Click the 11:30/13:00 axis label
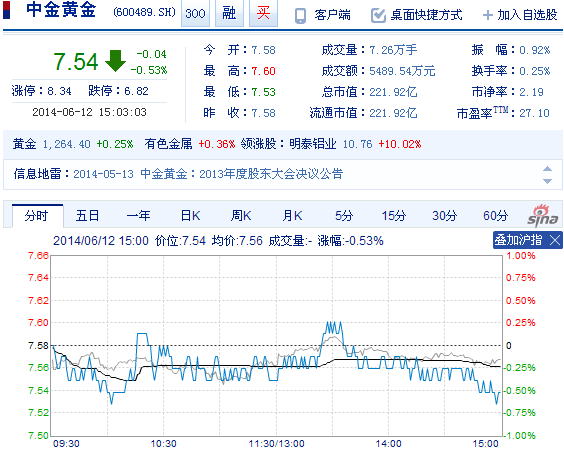Screen dimensions: 564x451 point(277,443)
